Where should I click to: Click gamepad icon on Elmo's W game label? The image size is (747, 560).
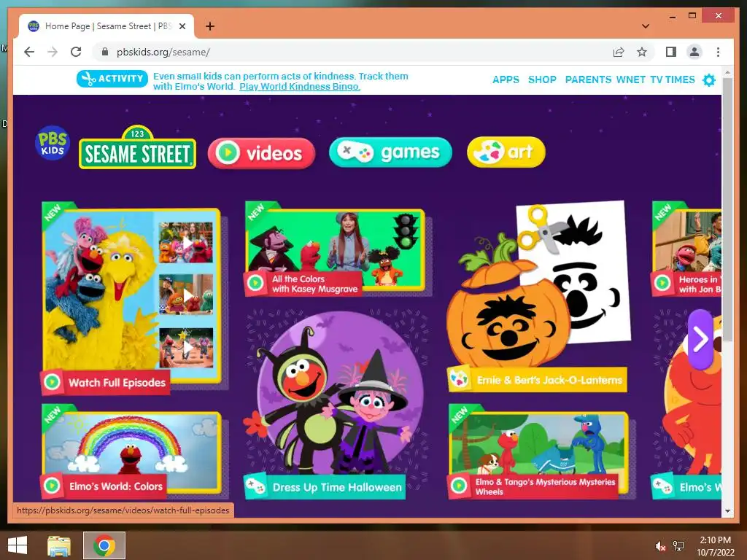(x=662, y=486)
